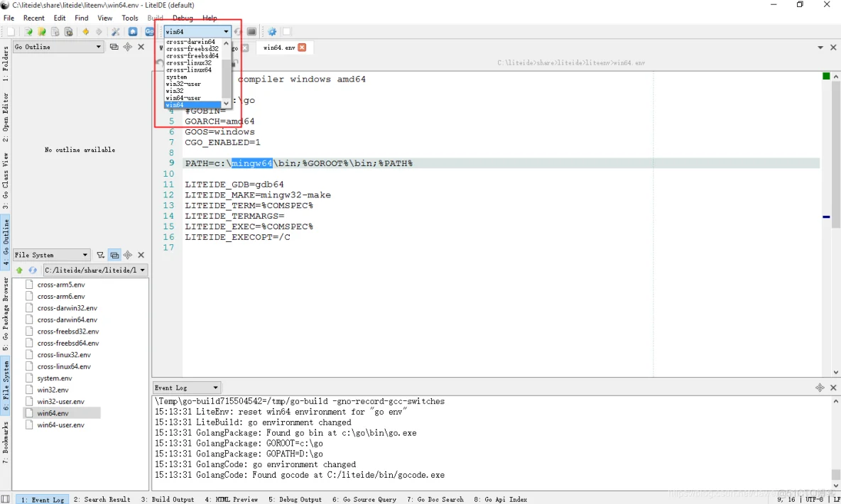The height and width of the screenshot is (504, 841).
Task: Select system.env in file list
Action: (x=55, y=378)
